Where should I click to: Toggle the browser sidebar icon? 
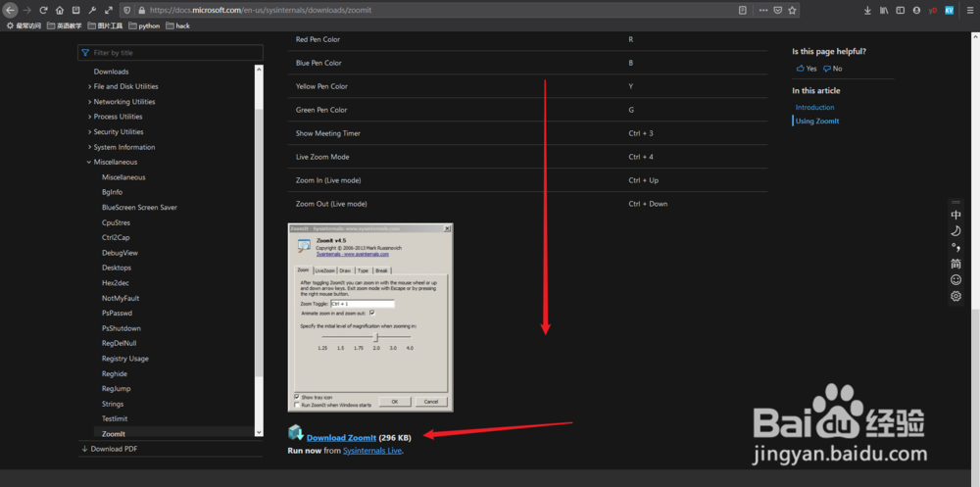(x=900, y=10)
